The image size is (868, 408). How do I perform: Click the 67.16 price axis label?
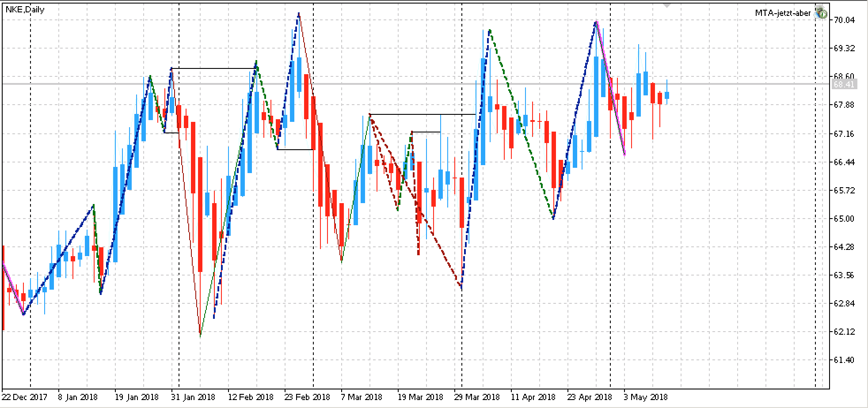click(x=844, y=134)
